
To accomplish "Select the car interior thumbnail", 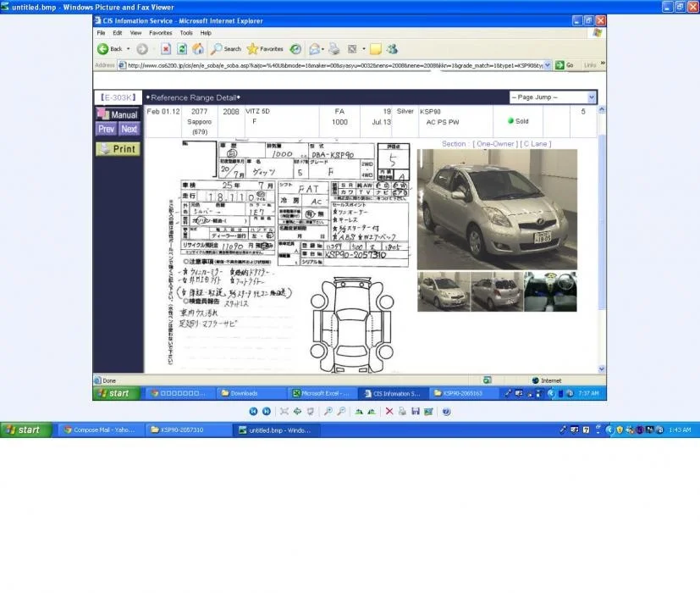I will [x=550, y=291].
